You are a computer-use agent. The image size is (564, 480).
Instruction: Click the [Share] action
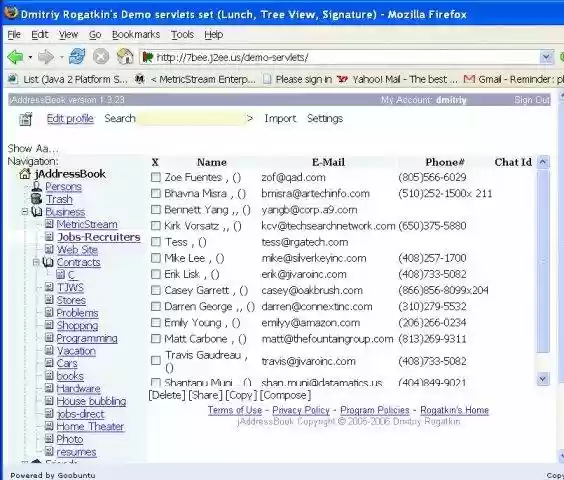(205, 395)
